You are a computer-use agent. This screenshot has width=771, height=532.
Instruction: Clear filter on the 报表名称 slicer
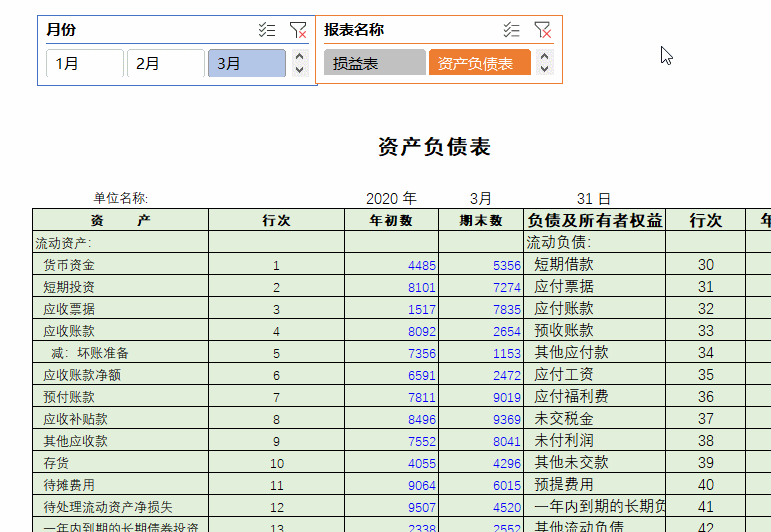click(x=543, y=30)
